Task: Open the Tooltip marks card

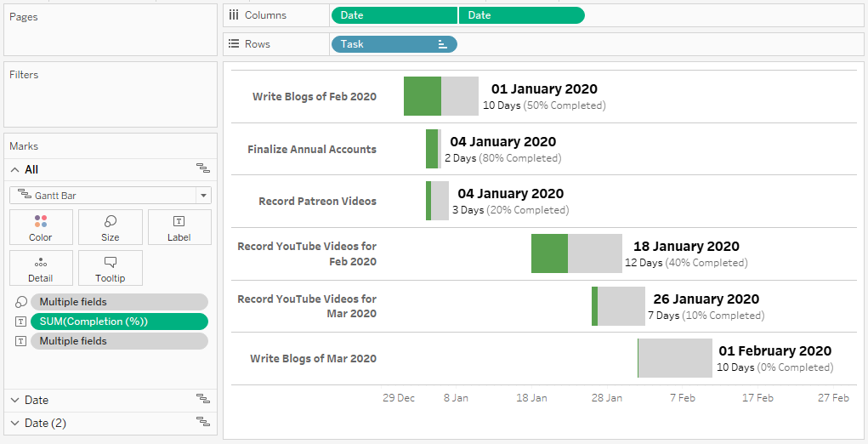Action: pyautogui.click(x=111, y=268)
